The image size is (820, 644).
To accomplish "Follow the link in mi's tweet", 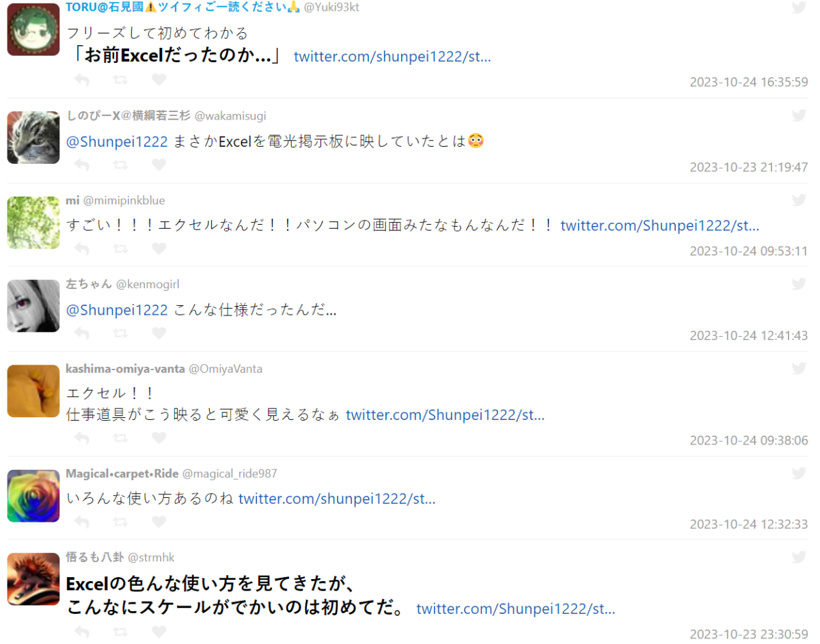I will (x=659, y=225).
